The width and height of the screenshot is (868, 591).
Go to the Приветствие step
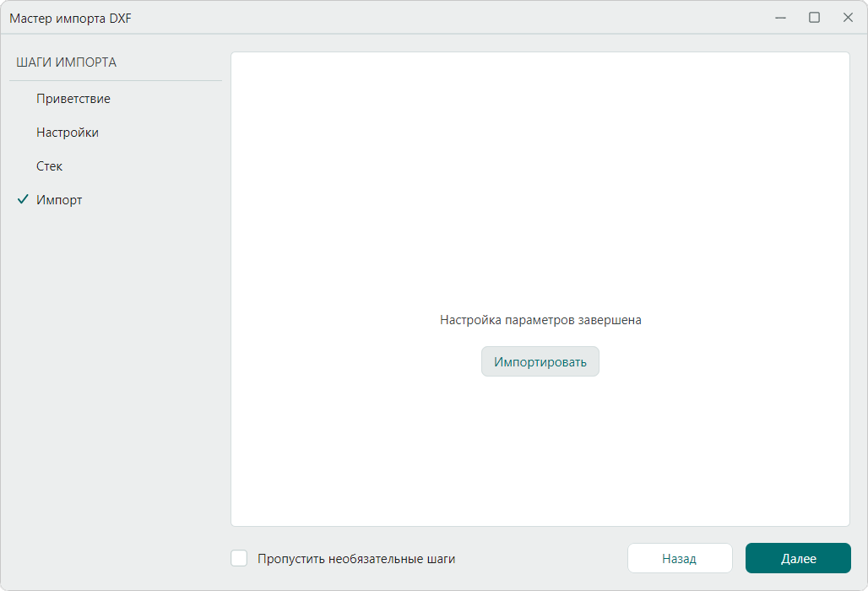(73, 99)
